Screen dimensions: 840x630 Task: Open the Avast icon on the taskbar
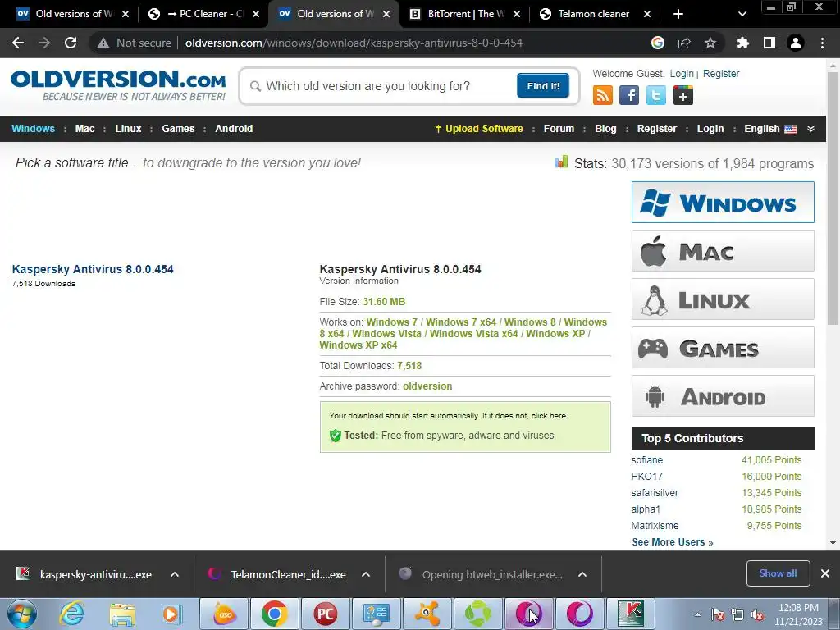pos(427,614)
